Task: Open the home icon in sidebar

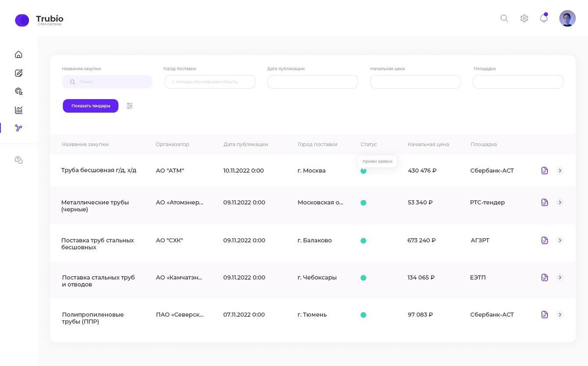Action: coord(18,54)
